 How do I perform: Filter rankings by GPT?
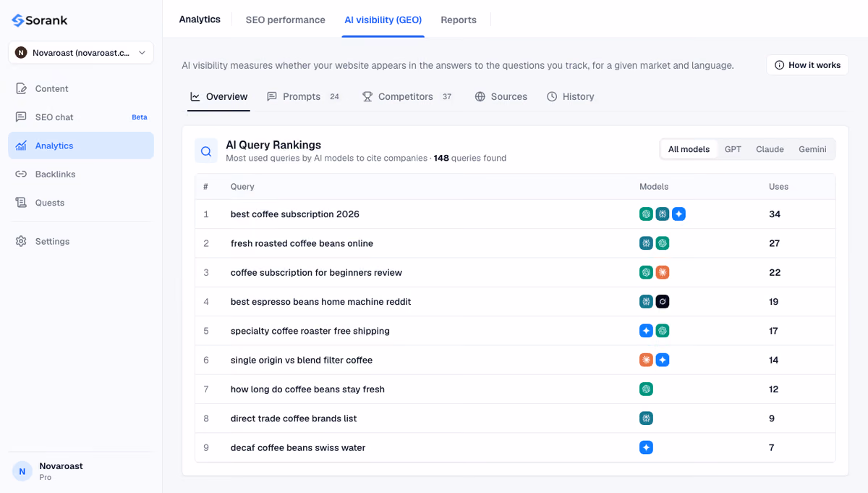733,149
